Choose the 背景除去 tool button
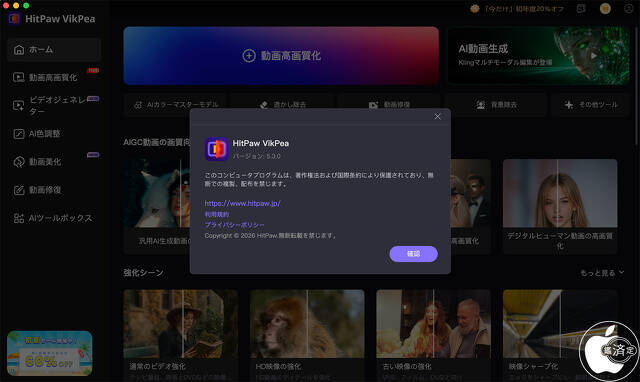Screen dimensions: 640x382 [496, 105]
